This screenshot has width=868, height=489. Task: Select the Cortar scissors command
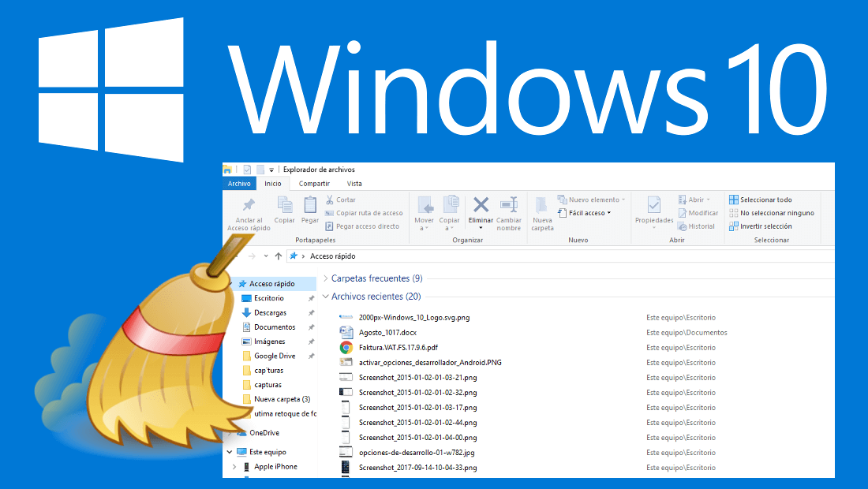point(340,200)
